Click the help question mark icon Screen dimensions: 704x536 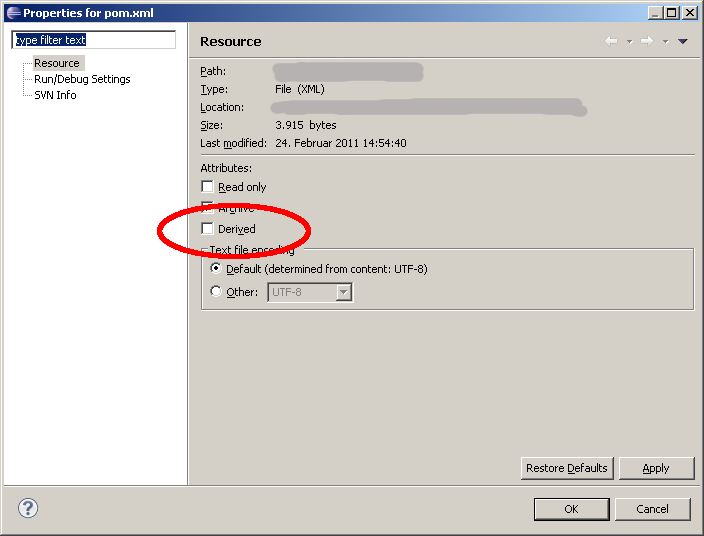coord(28,508)
